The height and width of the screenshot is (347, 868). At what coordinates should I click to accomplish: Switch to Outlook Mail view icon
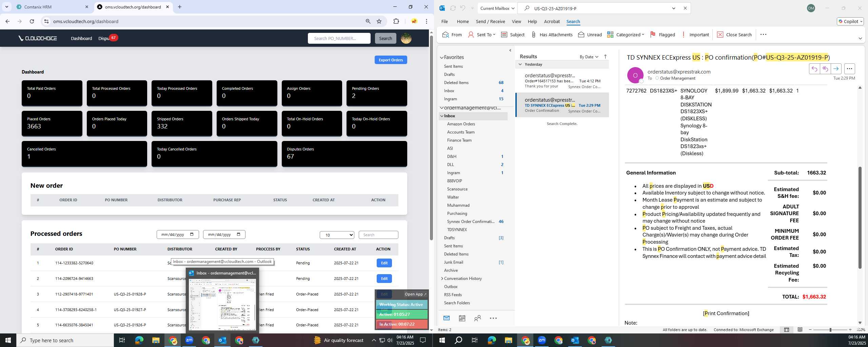pyautogui.click(x=447, y=318)
